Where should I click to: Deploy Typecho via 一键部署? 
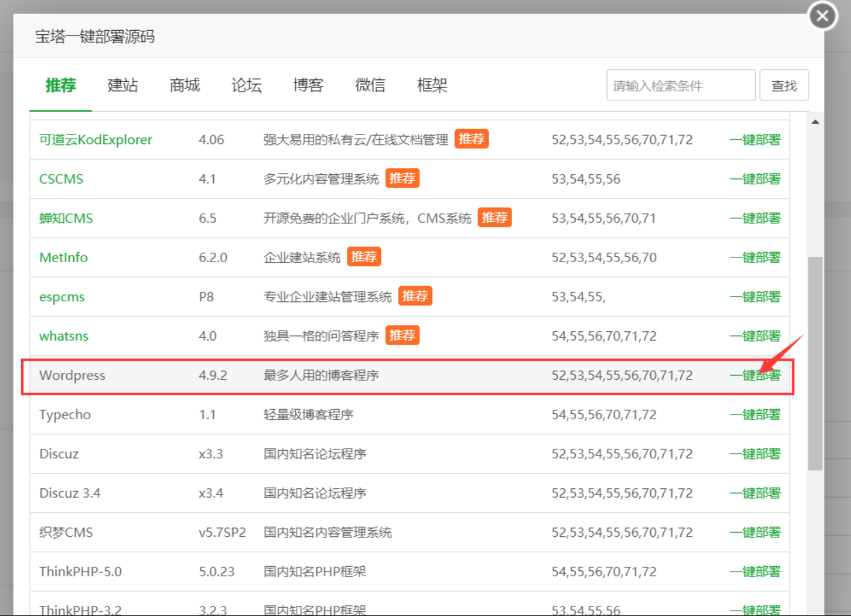coord(755,415)
